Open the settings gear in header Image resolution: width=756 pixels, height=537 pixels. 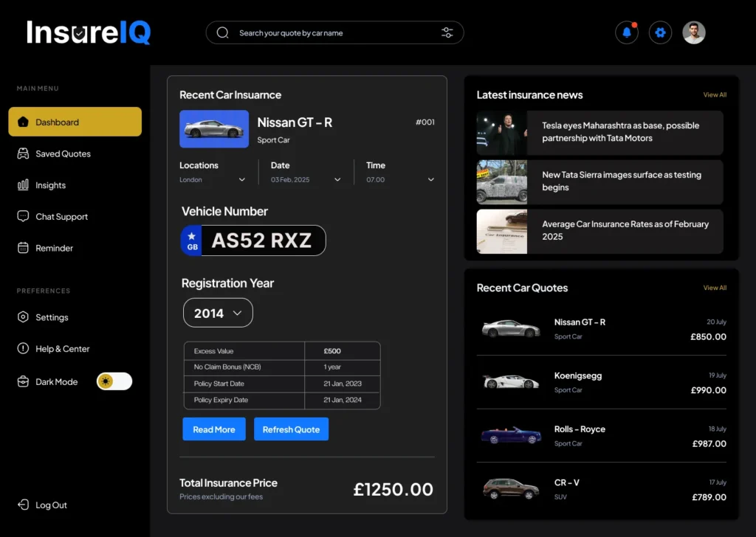point(660,32)
